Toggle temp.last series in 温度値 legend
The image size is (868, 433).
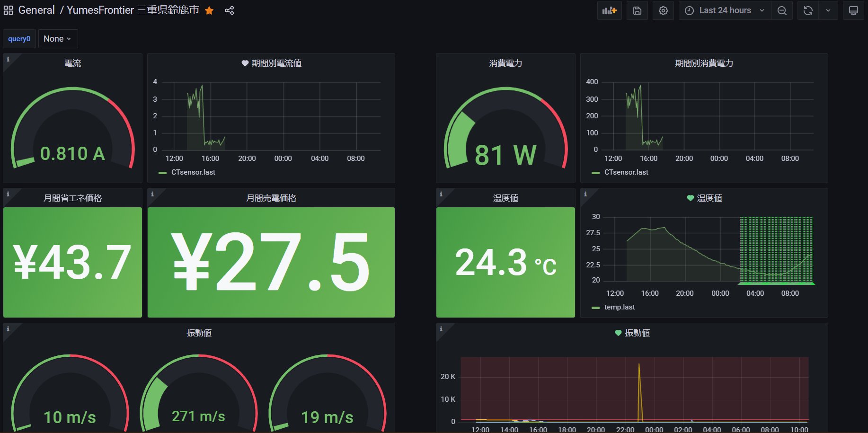620,307
